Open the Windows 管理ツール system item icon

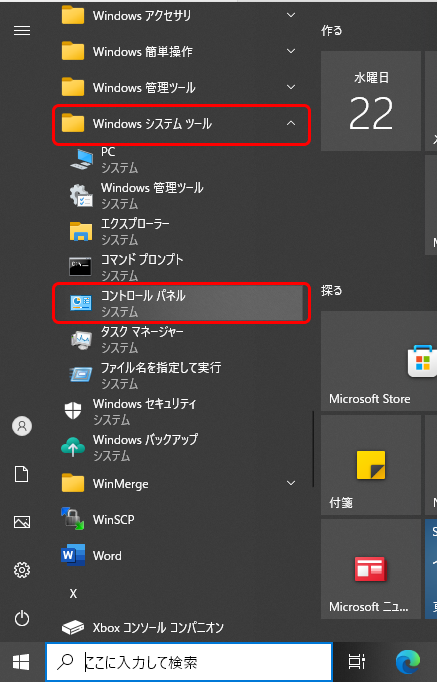81,195
